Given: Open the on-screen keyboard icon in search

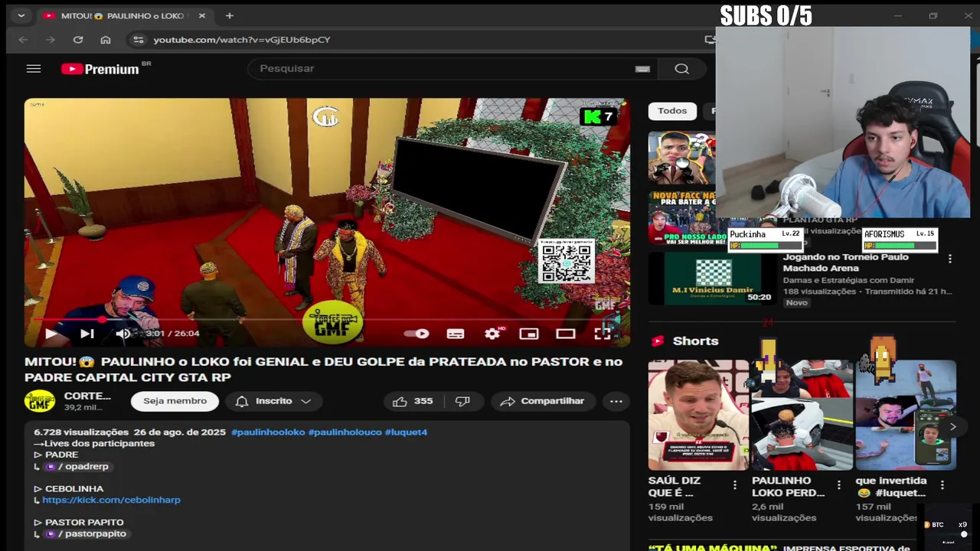Looking at the screenshot, I should (642, 69).
